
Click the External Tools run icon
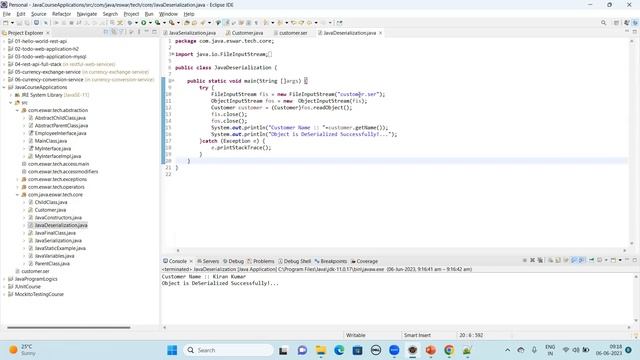[172, 23]
